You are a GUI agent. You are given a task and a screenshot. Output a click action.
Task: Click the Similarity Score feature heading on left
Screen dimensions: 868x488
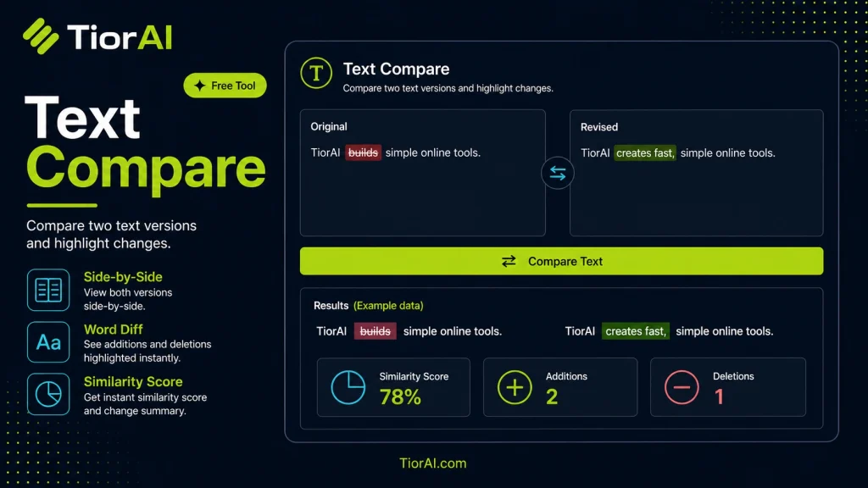pyautogui.click(x=133, y=381)
